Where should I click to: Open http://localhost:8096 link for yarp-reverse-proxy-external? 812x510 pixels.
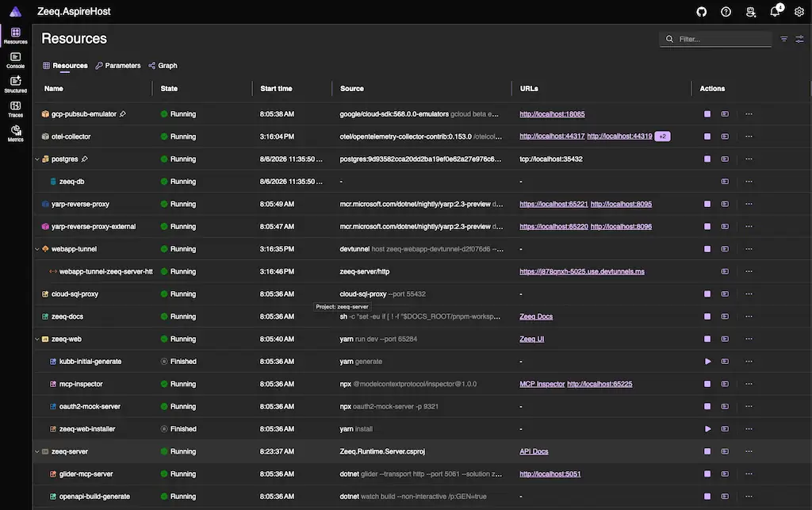tap(621, 226)
